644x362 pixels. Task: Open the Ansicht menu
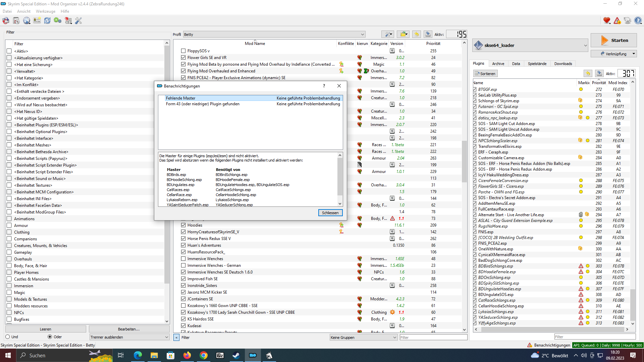point(24,11)
